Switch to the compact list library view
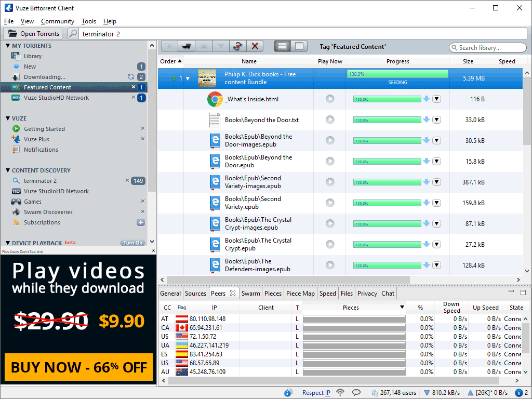Image resolution: width=532 pixels, height=399 pixels. point(299,46)
